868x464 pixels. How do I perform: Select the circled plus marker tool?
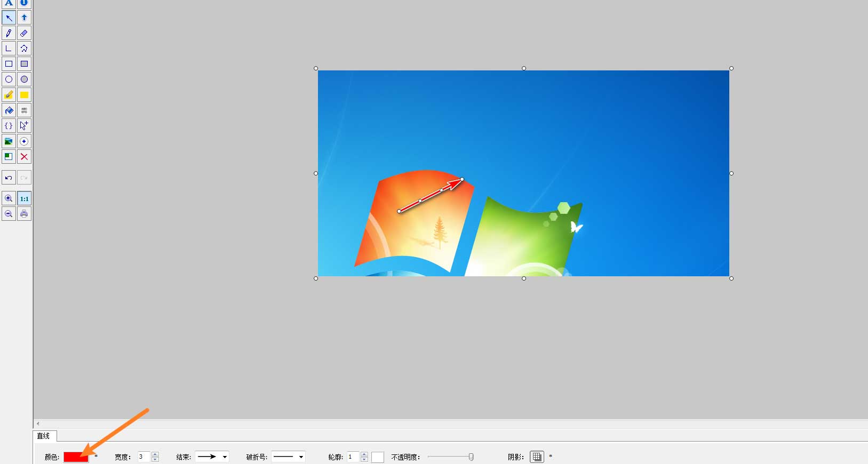click(24, 141)
